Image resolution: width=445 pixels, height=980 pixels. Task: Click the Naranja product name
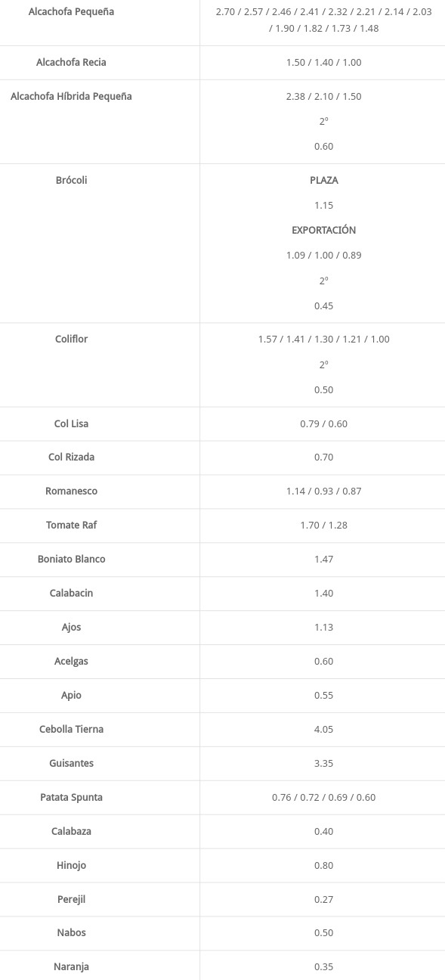(71, 966)
